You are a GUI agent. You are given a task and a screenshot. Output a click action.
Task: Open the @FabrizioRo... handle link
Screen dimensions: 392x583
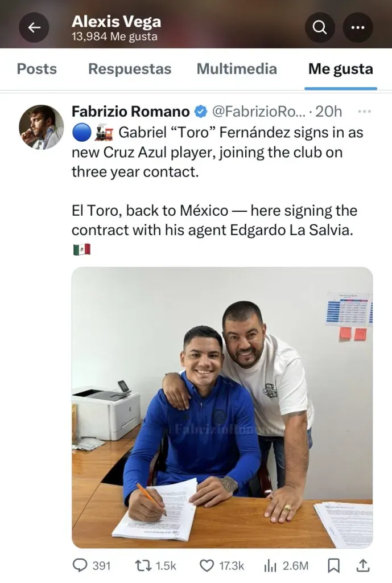coord(259,112)
